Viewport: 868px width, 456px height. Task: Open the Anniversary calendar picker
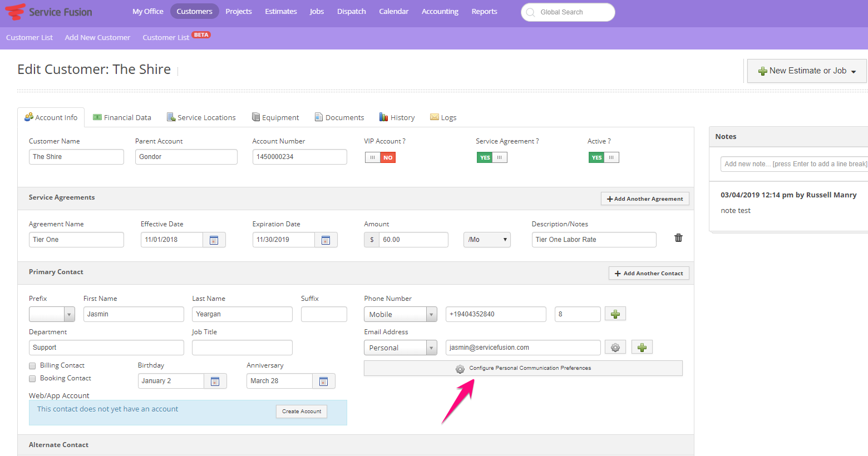pos(323,381)
